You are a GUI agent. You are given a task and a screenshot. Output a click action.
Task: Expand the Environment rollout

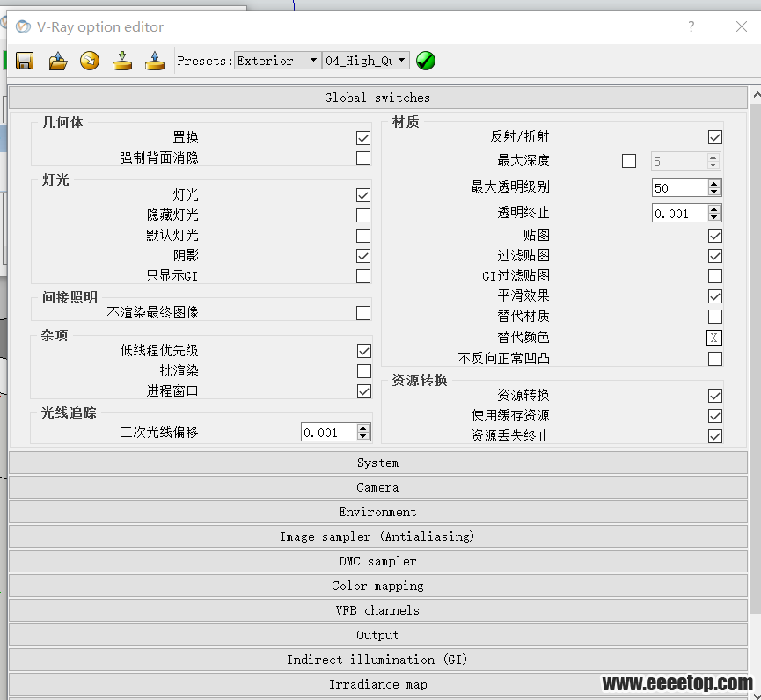pos(377,513)
